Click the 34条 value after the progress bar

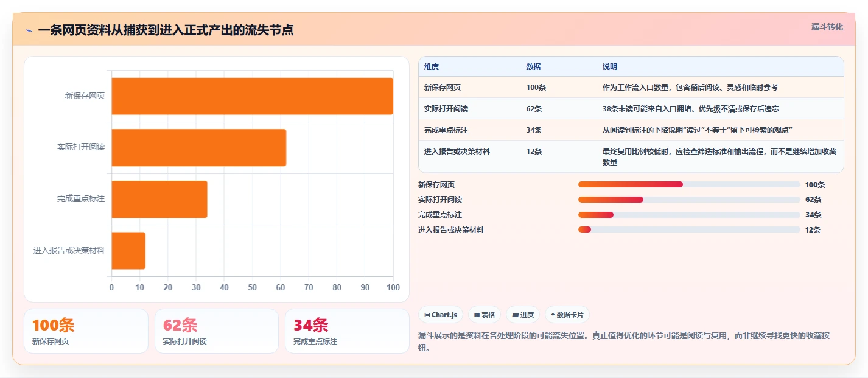coord(813,215)
